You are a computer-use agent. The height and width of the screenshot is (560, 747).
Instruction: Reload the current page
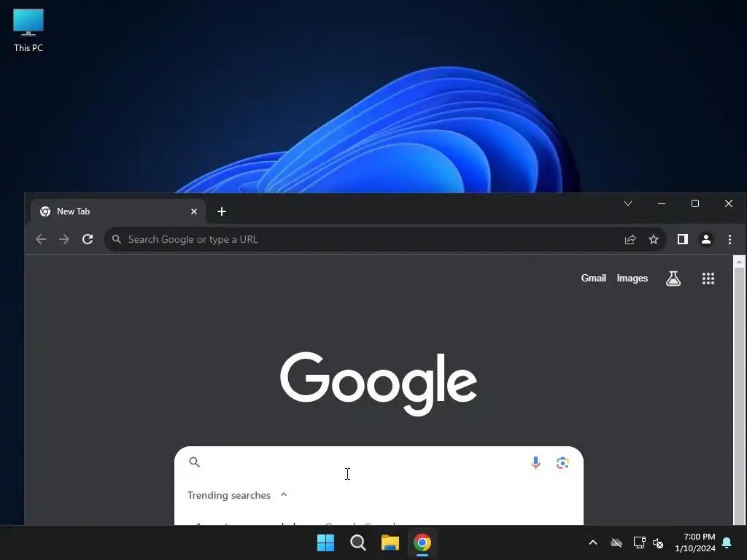tap(88, 239)
